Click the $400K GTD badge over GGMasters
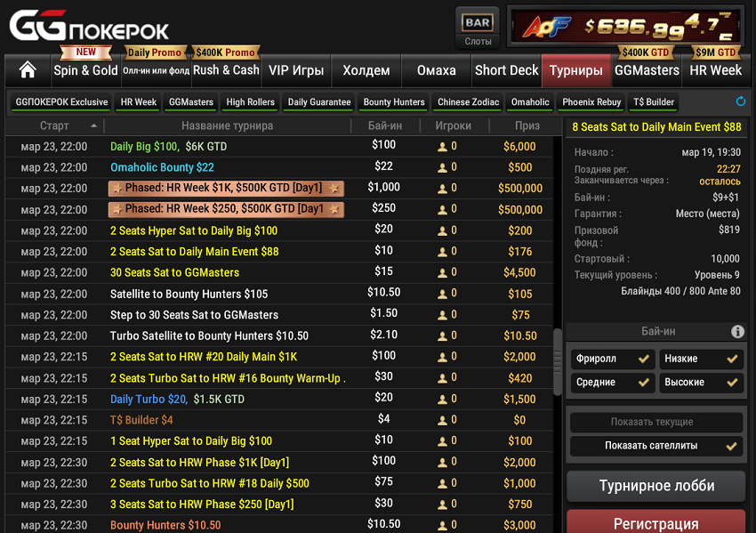756x533 pixels. 645,52
